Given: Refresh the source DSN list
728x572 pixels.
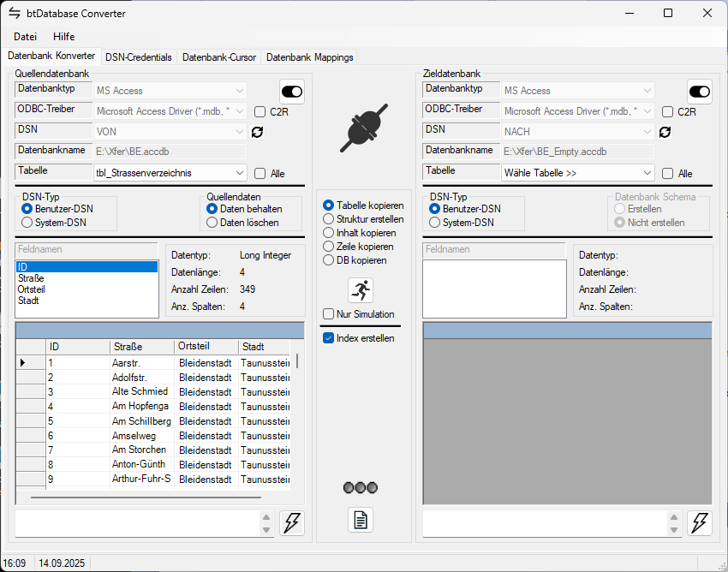Looking at the screenshot, I should click(x=257, y=132).
